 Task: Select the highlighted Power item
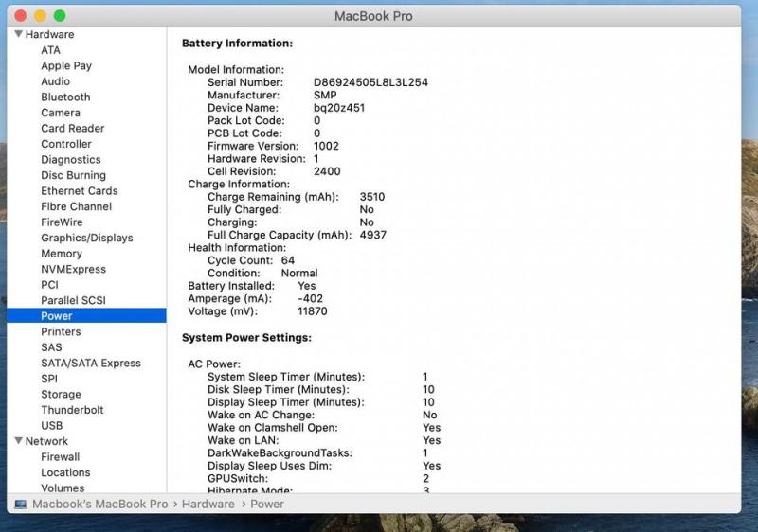point(57,316)
